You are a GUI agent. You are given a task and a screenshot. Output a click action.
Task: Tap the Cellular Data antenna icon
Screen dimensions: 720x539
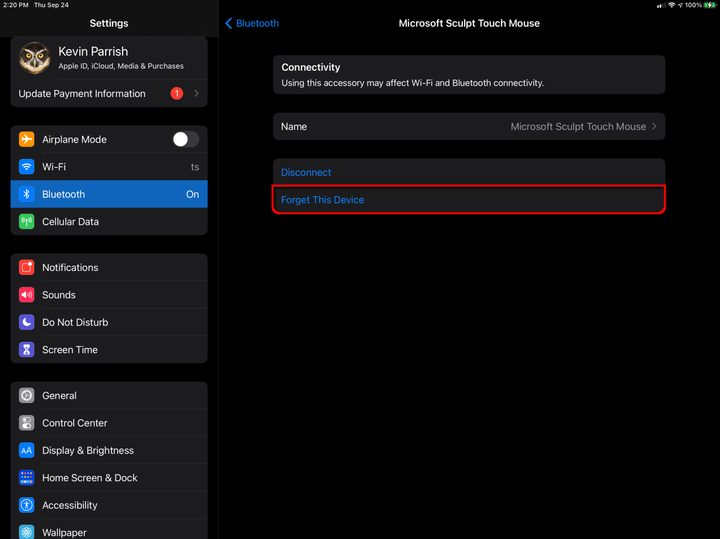27,221
